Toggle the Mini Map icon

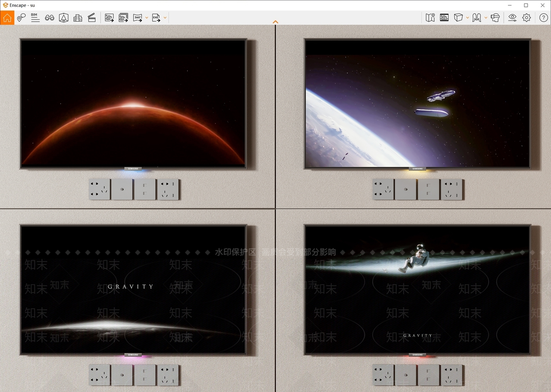click(430, 18)
